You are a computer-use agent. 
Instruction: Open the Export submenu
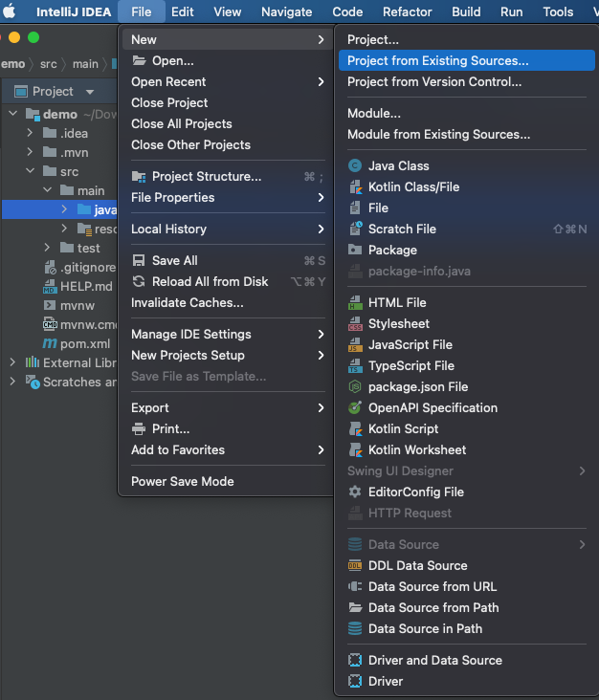pyautogui.click(x=228, y=407)
